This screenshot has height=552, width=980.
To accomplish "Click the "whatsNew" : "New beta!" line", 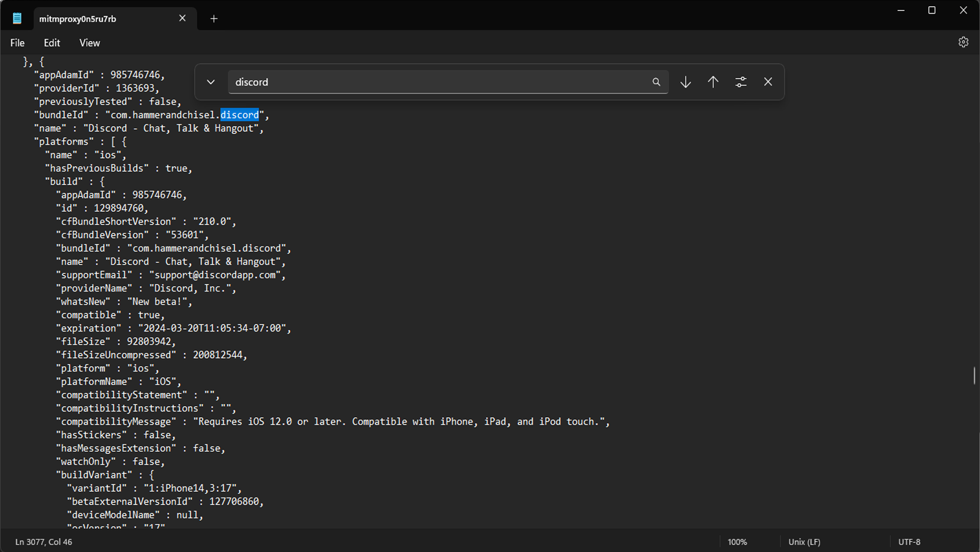I will [124, 301].
